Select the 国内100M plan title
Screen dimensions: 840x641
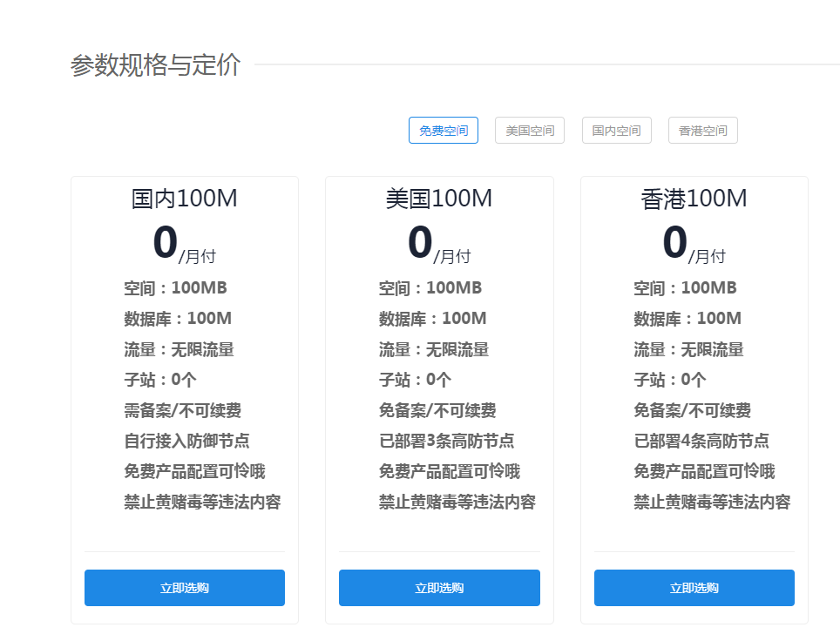pyautogui.click(x=184, y=199)
